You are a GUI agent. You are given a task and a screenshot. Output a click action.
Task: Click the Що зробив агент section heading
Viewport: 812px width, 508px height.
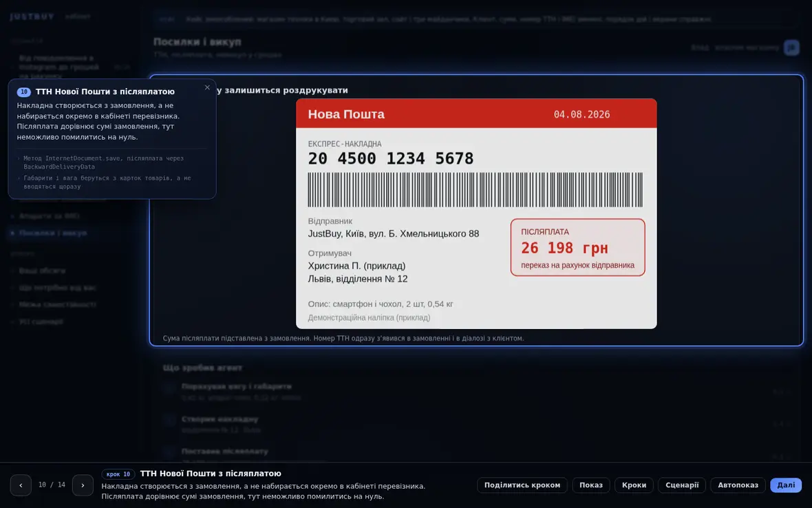tap(202, 368)
